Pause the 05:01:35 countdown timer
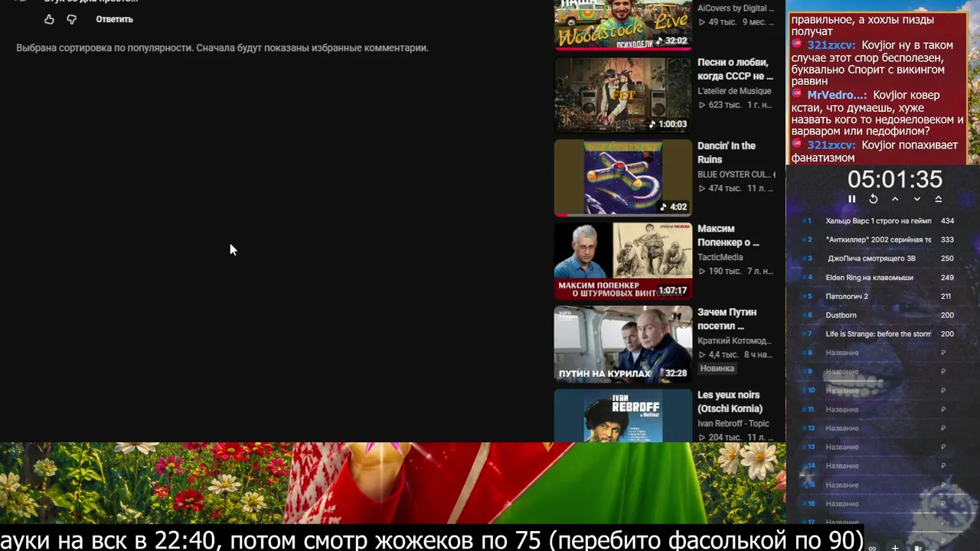 click(x=851, y=199)
